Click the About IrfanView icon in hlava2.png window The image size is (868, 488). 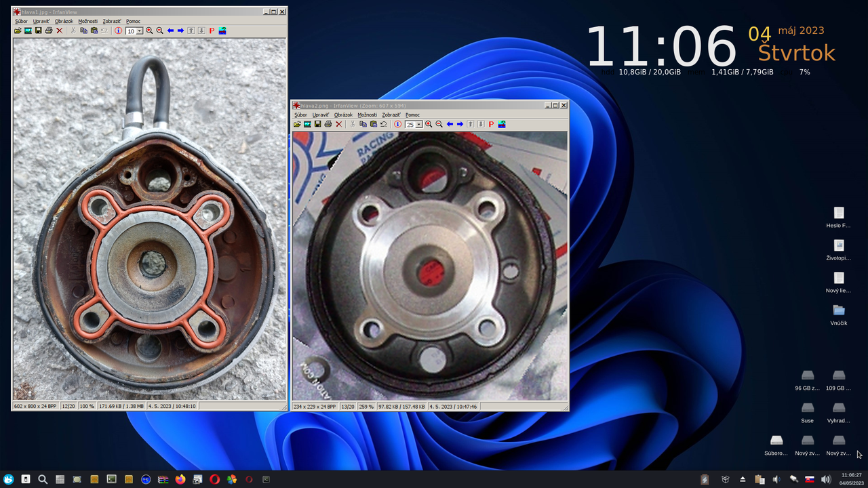(501, 124)
